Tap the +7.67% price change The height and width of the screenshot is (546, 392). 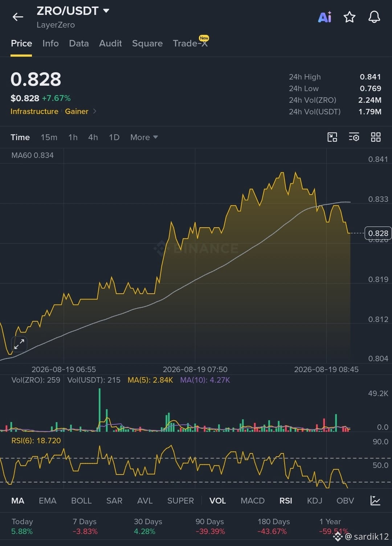(x=56, y=98)
